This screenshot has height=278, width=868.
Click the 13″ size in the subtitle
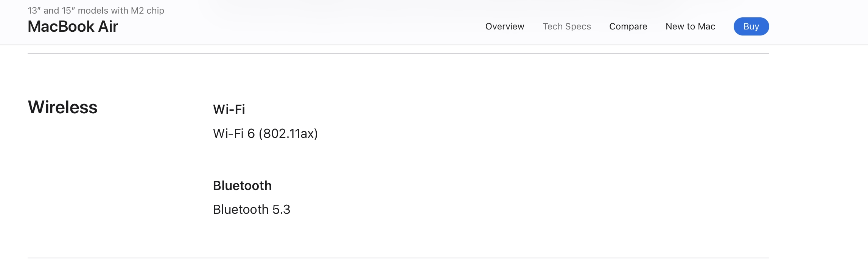(34, 11)
